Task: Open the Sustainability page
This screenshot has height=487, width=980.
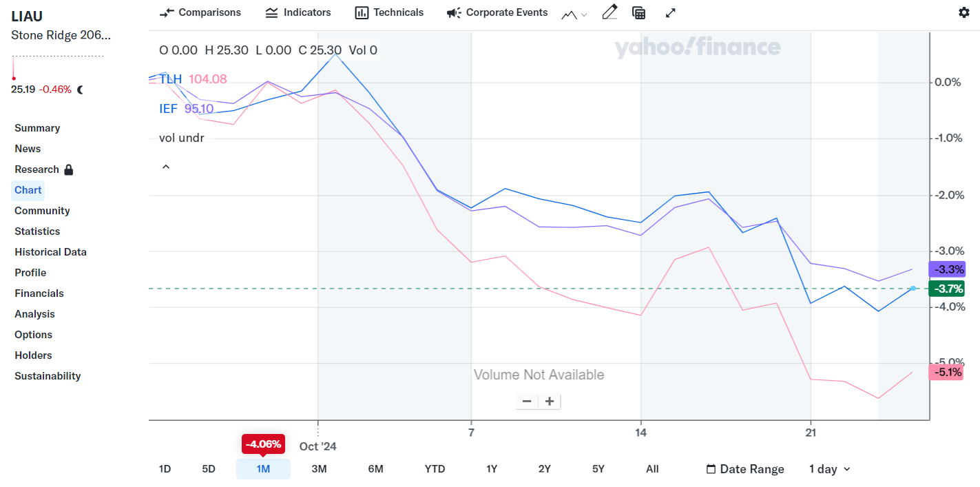Action: click(48, 376)
